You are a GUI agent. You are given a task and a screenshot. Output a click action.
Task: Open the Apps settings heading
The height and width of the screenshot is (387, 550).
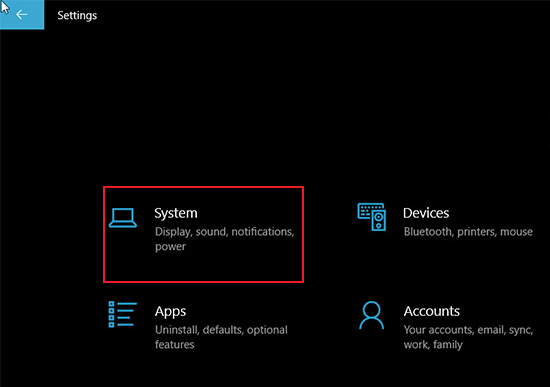tap(170, 312)
